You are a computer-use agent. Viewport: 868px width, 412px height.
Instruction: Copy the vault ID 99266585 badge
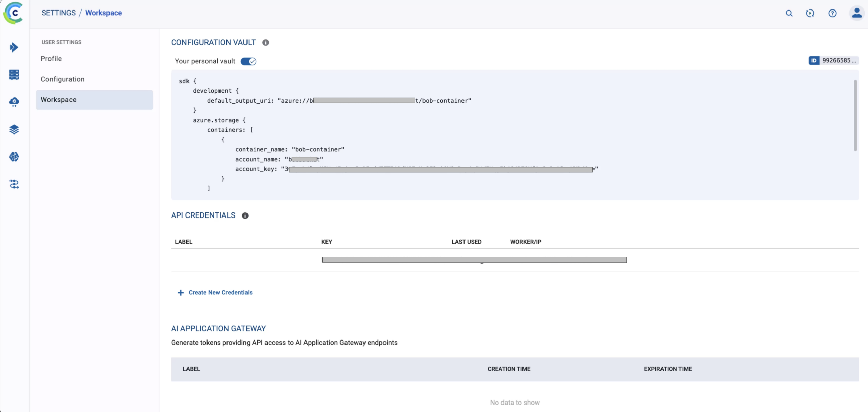point(833,61)
